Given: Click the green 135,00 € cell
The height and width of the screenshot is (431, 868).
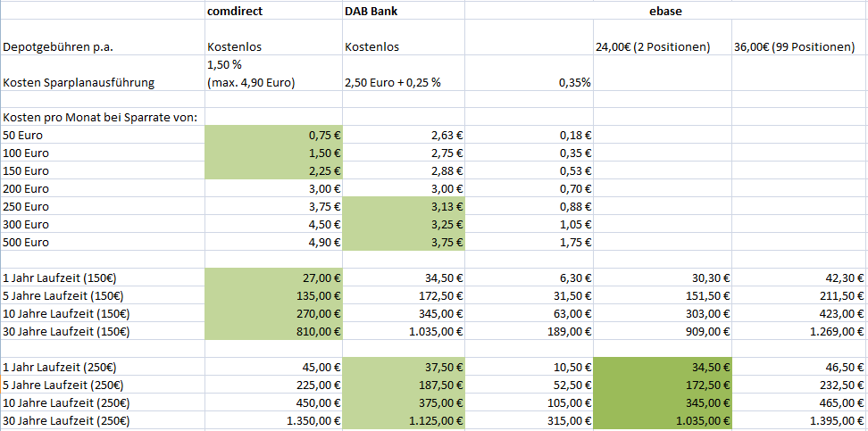Looking at the screenshot, I should tap(273, 295).
